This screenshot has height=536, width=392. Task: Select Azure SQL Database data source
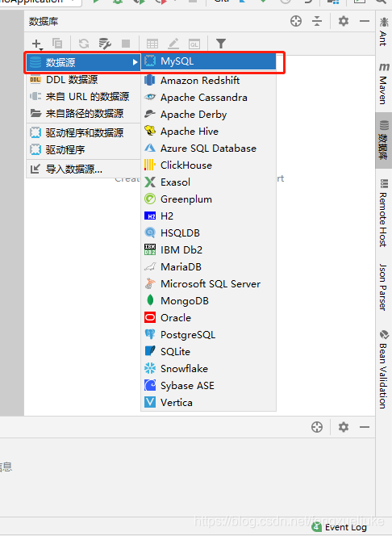pos(208,148)
